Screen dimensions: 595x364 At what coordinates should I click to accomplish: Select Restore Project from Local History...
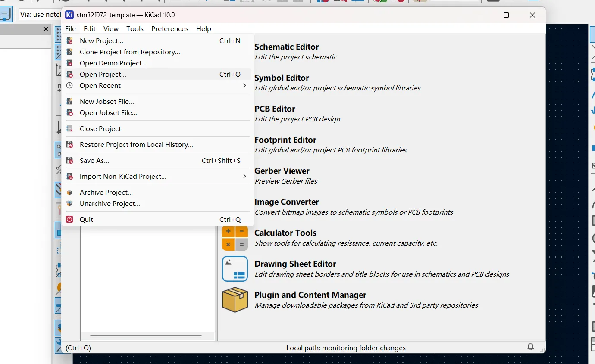[x=157, y=144]
